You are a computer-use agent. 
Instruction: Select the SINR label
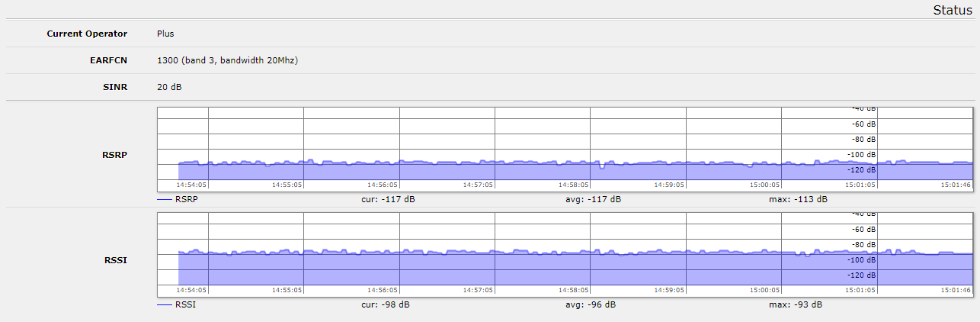(117, 87)
